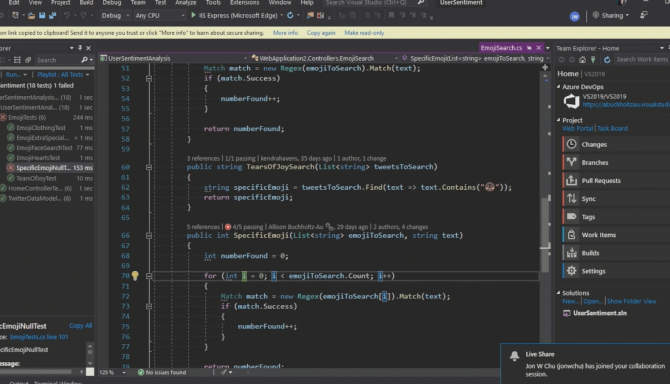Click the editor vertical scrollbar thumb
Screen dimensions: 670x384
tap(545, 234)
